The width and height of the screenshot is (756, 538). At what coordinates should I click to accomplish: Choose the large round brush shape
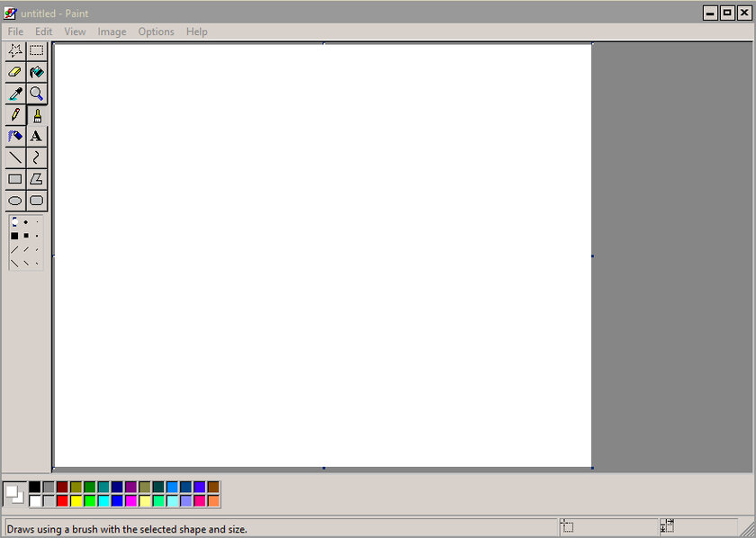[x=14, y=222]
